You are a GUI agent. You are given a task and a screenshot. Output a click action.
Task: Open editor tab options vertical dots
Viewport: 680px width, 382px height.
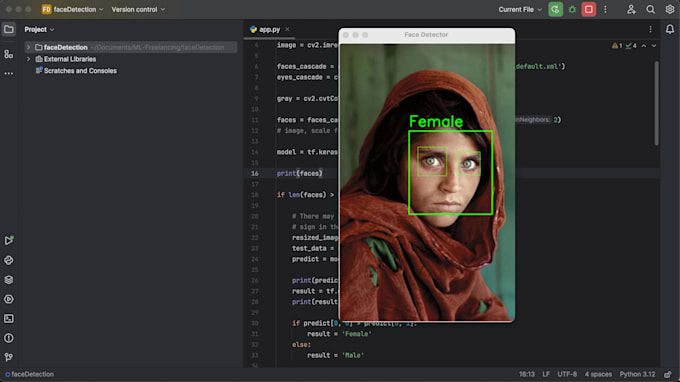tap(651, 29)
